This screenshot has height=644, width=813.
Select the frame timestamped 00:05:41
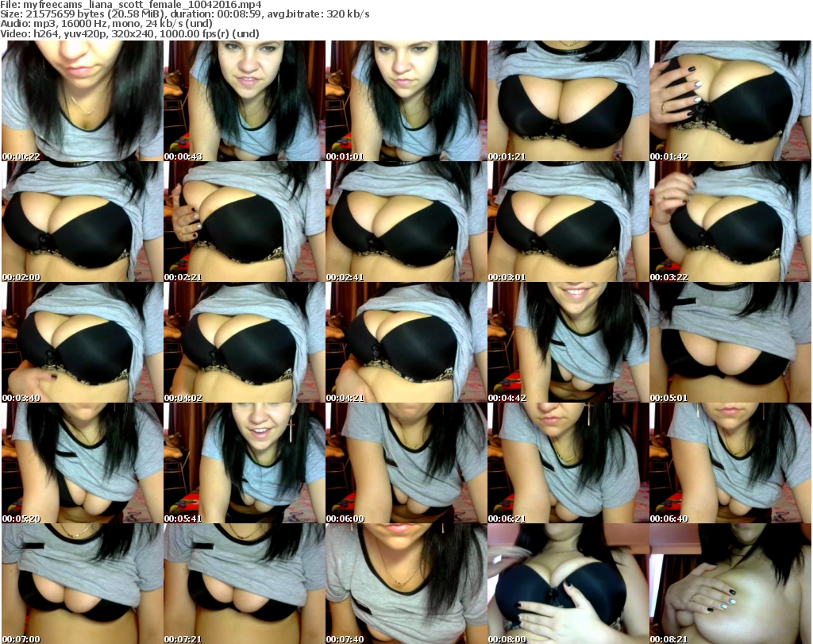(x=245, y=463)
